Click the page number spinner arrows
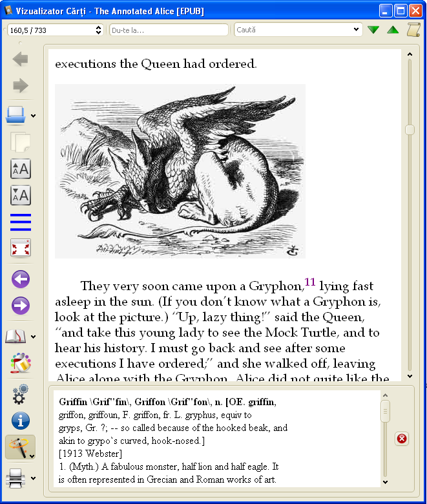 98,30
